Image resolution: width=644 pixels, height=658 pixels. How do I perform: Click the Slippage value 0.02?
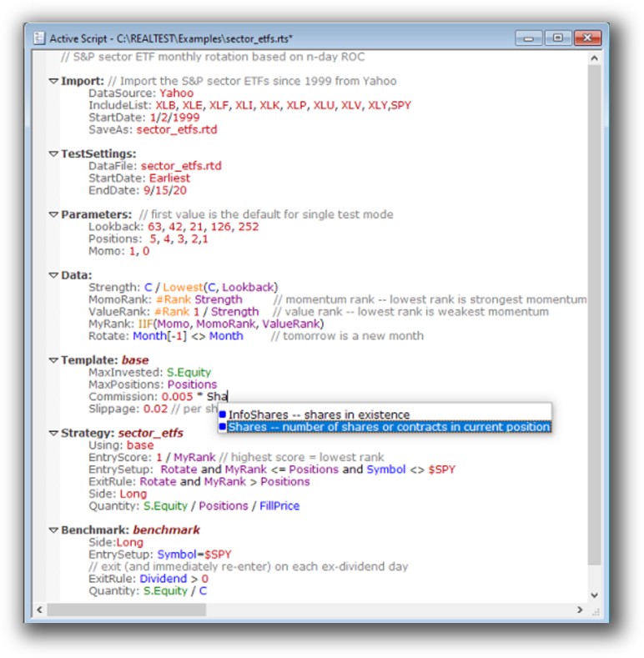click(155, 409)
